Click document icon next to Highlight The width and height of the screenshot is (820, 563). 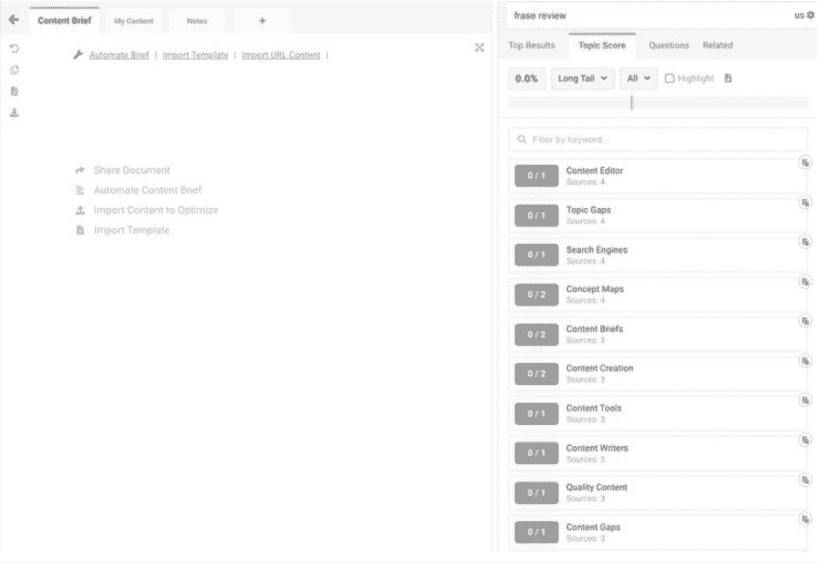click(x=728, y=78)
